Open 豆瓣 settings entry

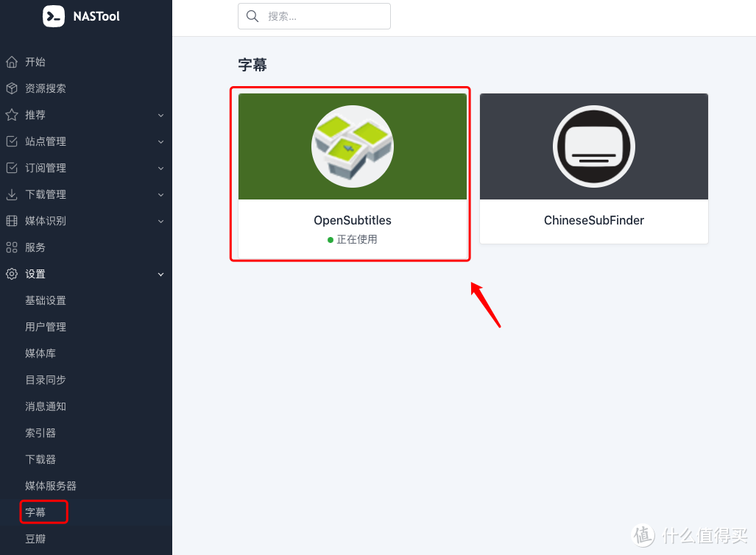point(35,539)
